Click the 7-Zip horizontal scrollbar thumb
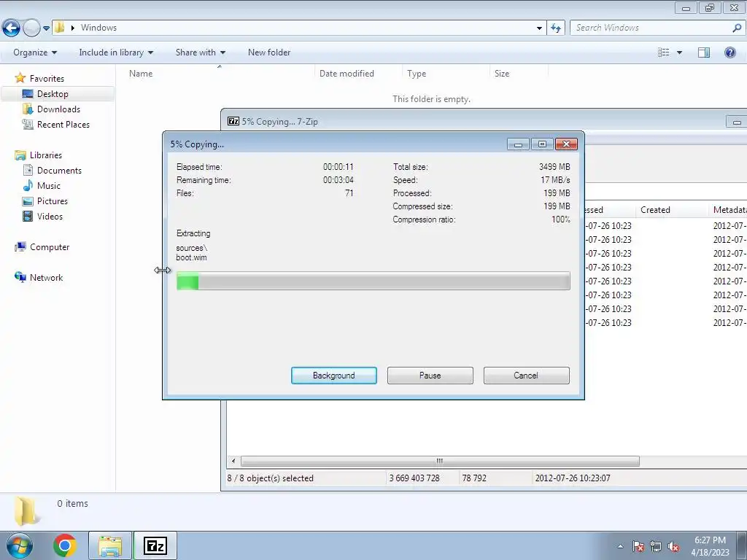Screen dimensions: 747x560 pos(440,461)
